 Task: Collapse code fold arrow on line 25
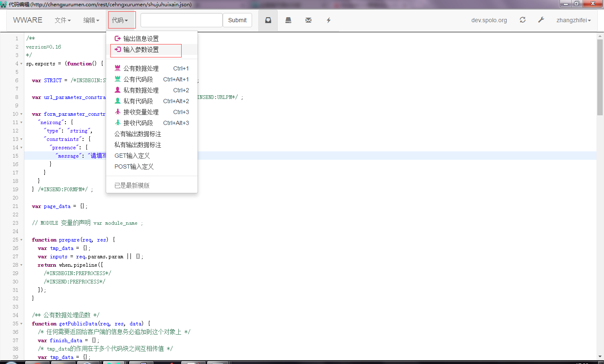(x=21, y=240)
